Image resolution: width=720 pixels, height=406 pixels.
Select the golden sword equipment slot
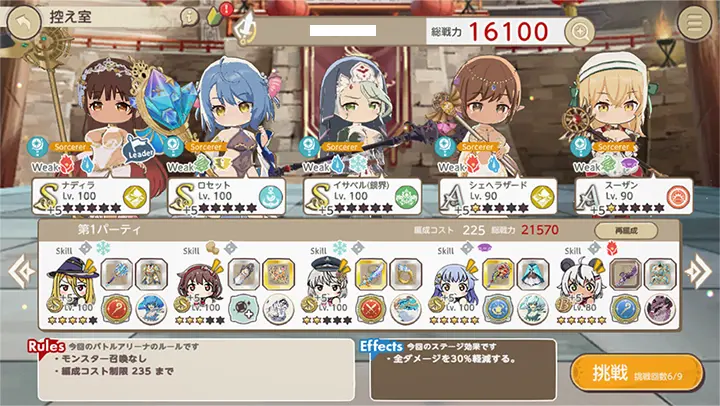click(x=371, y=274)
